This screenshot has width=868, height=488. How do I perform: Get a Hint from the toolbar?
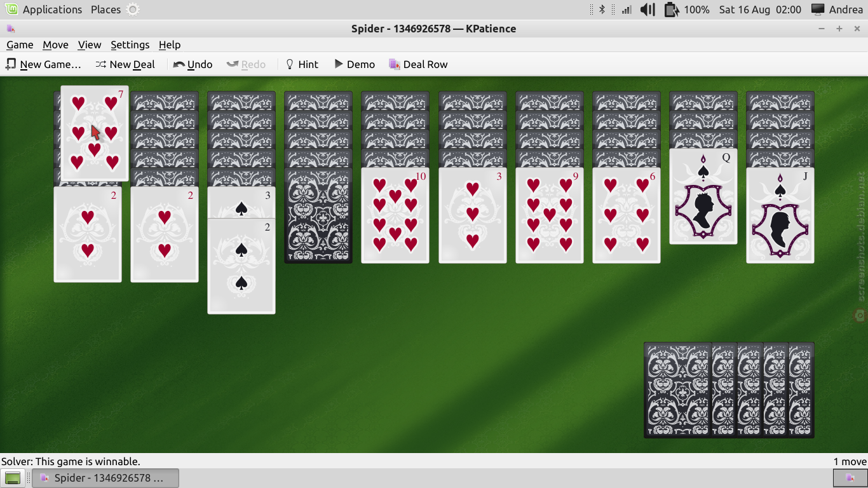point(302,64)
